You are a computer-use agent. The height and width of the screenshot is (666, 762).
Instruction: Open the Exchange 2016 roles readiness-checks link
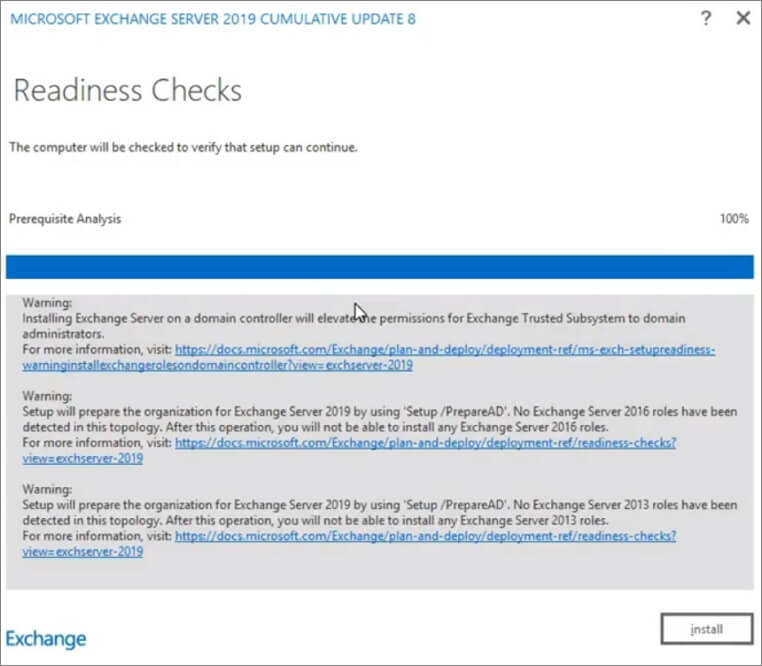click(x=349, y=451)
